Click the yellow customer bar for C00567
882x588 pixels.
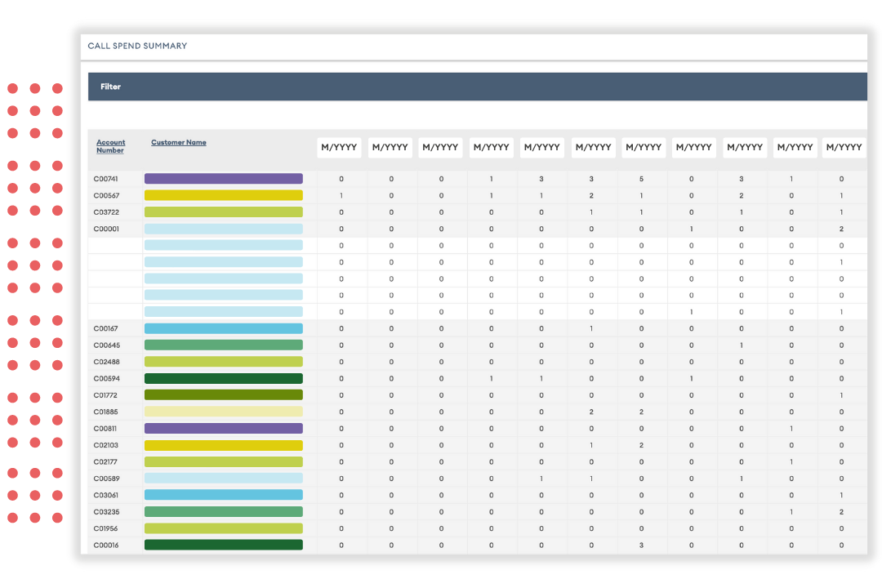point(223,195)
